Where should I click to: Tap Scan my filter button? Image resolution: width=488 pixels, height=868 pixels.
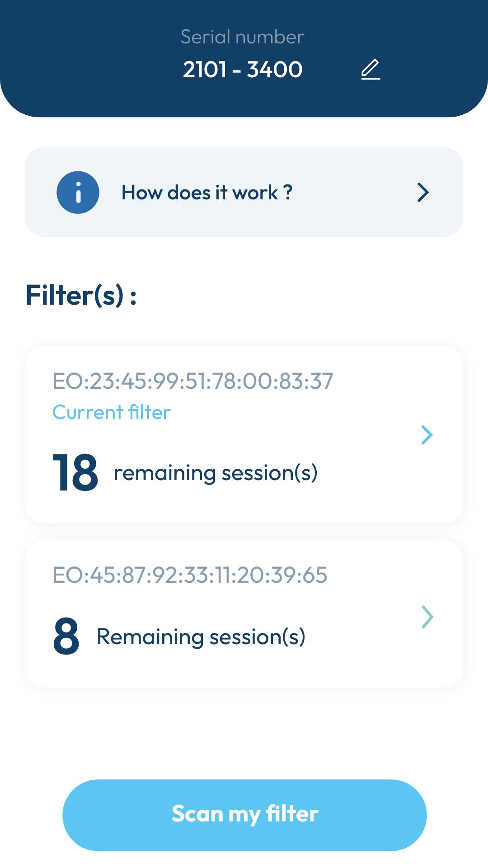pyautogui.click(x=244, y=815)
